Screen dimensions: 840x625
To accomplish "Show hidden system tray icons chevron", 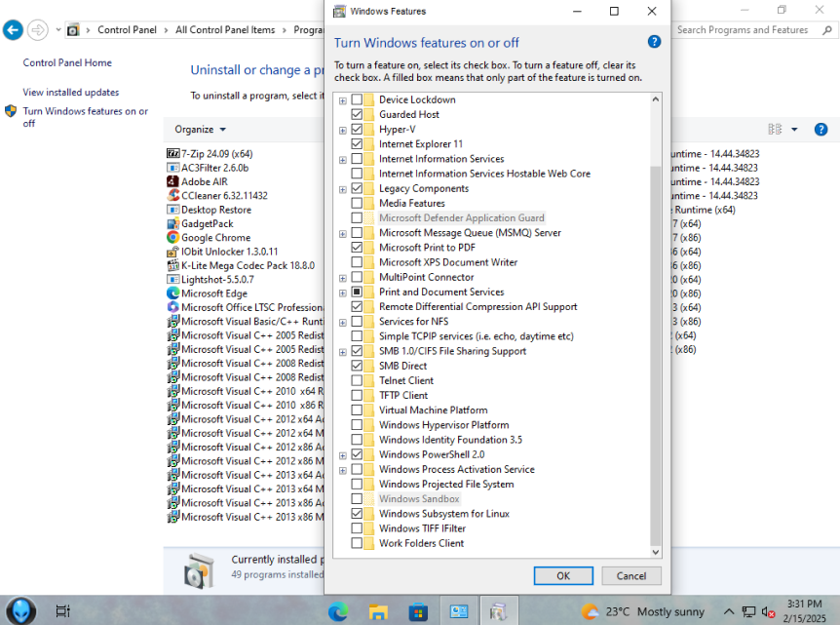I will point(729,611).
